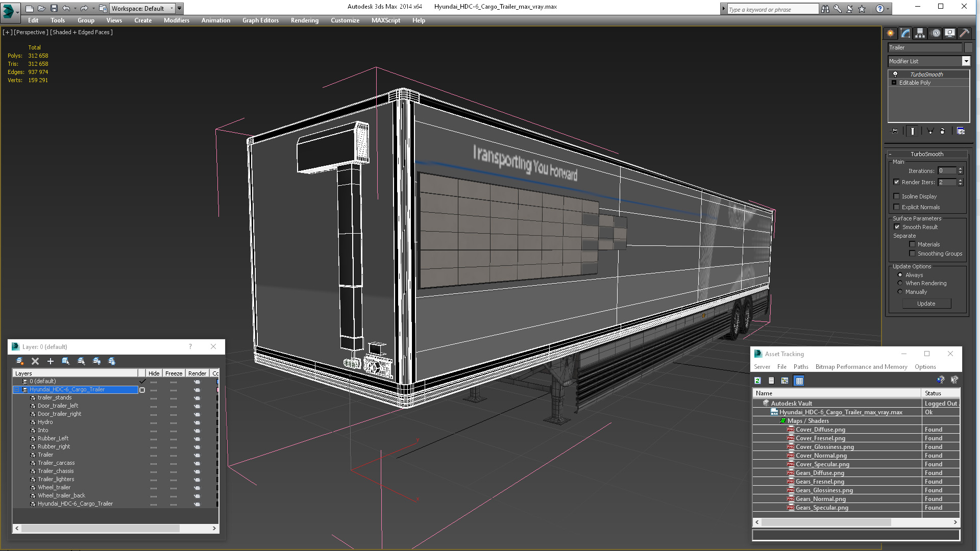Click Create New Layer icon in Layer dialog
Screen dimensions: 980x551
[x=20, y=361]
